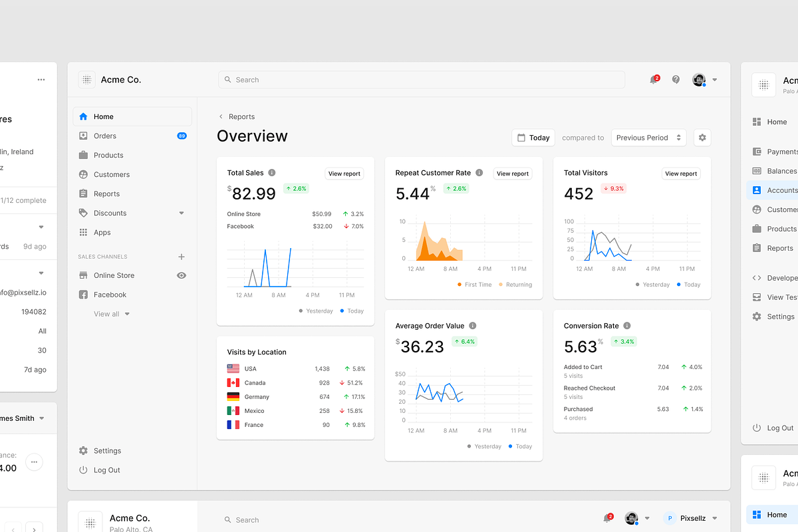Open the Previous Period dropdown
This screenshot has width=798, height=532.
tap(648, 137)
